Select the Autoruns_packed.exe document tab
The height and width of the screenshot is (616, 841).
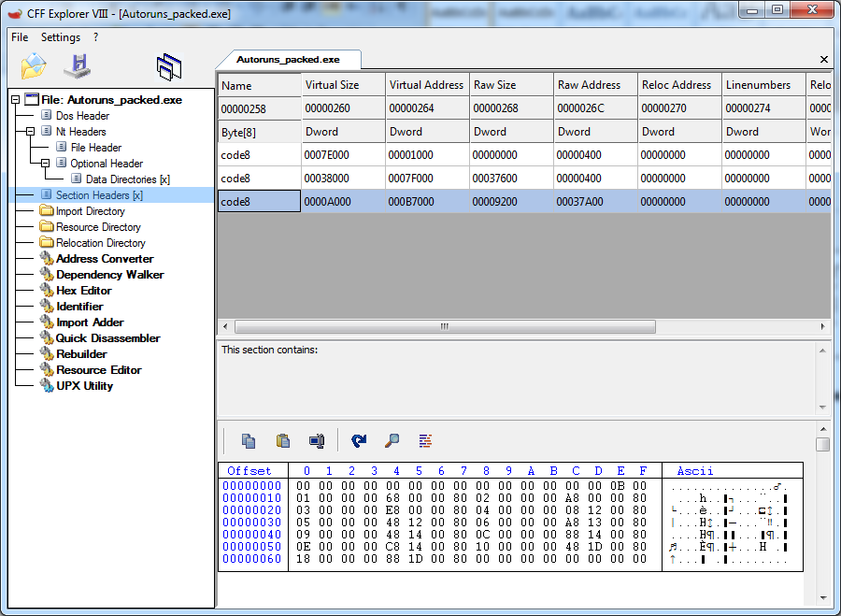pyautogui.click(x=290, y=59)
